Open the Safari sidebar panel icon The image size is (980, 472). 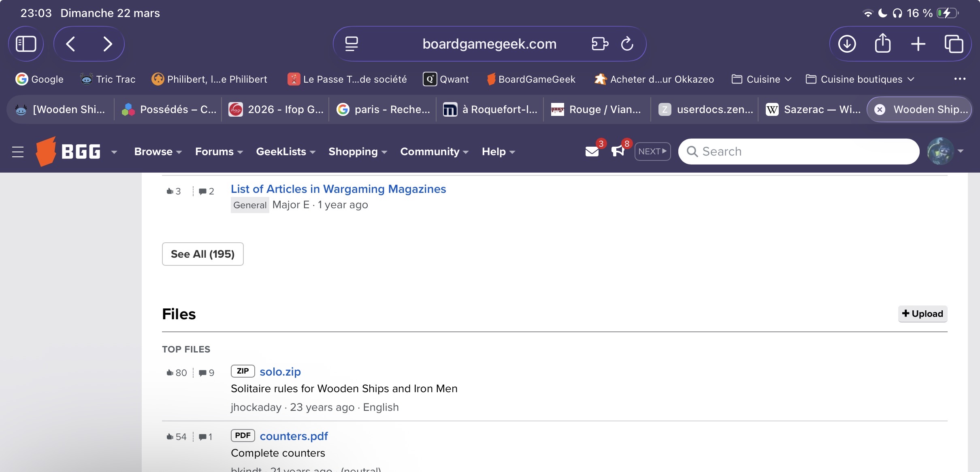[26, 44]
